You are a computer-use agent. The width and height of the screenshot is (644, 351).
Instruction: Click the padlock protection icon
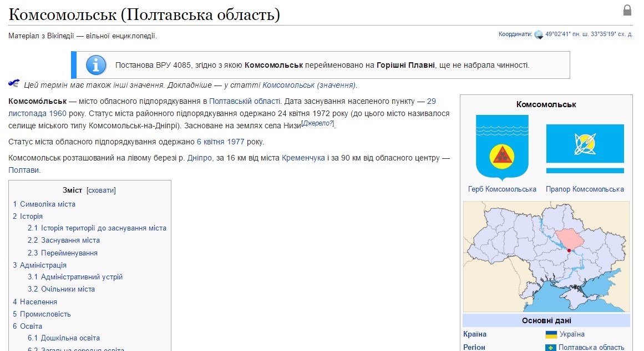627,11
